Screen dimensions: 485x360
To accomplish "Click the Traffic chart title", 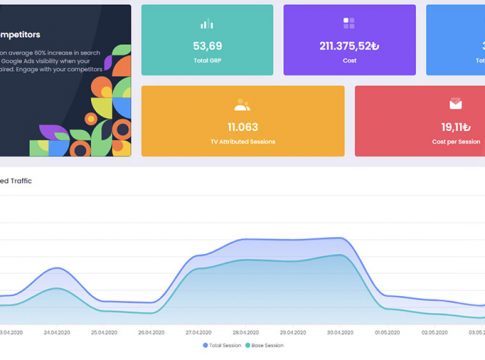I will pyautogui.click(x=16, y=181).
